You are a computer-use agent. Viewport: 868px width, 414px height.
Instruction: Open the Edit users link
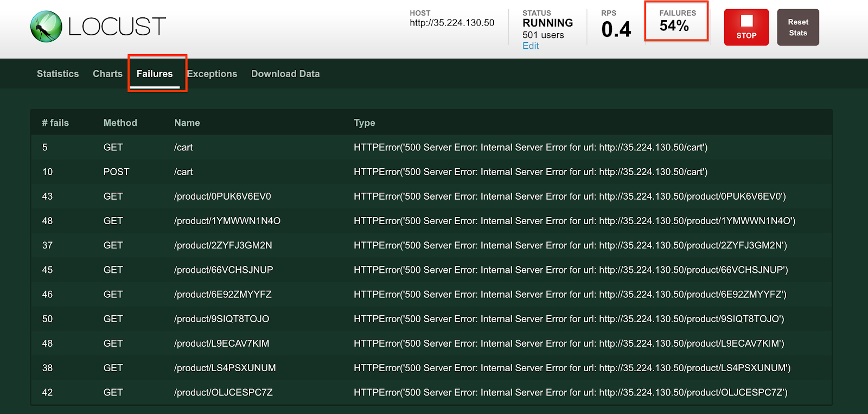point(530,46)
